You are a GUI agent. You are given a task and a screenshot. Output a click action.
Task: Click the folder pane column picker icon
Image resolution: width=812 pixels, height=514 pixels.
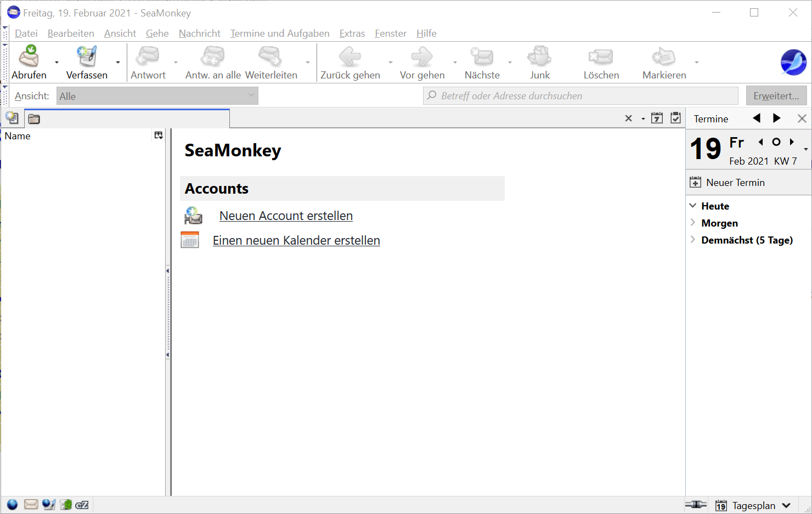159,135
